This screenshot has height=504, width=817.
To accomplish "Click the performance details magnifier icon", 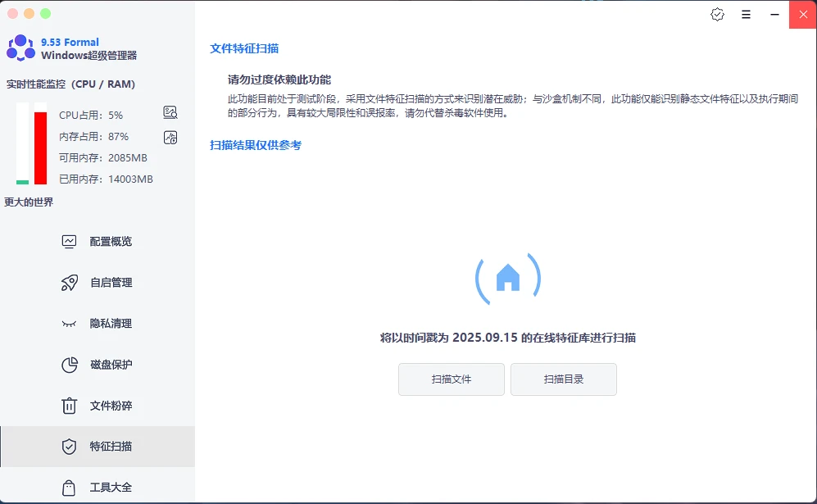I will (170, 112).
